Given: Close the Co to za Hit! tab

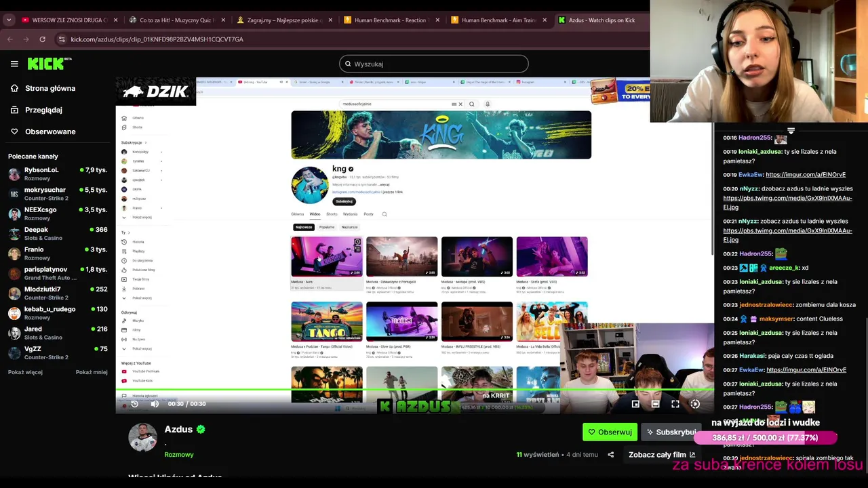Looking at the screenshot, I should 223,20.
